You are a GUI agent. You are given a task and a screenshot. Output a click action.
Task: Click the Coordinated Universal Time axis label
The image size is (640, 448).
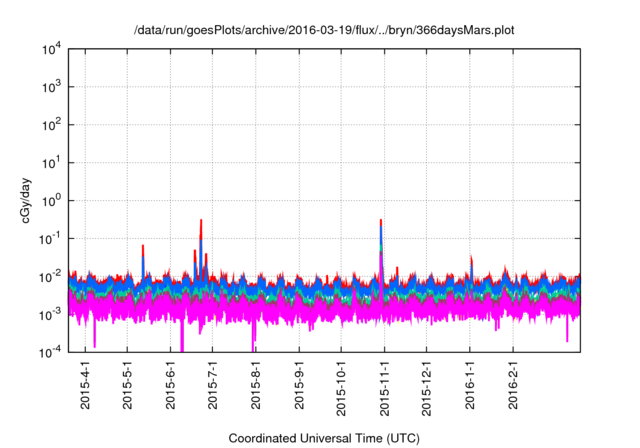[325, 439]
